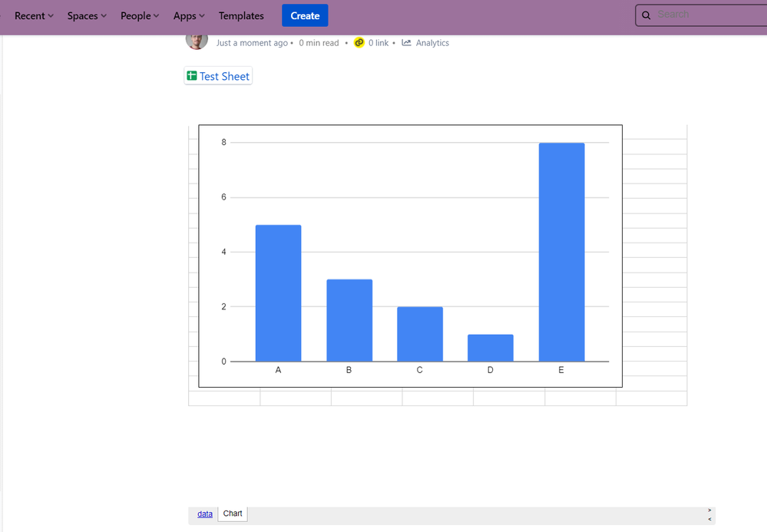Select Templates in the navigation bar
The image size is (767, 532).
click(241, 15)
